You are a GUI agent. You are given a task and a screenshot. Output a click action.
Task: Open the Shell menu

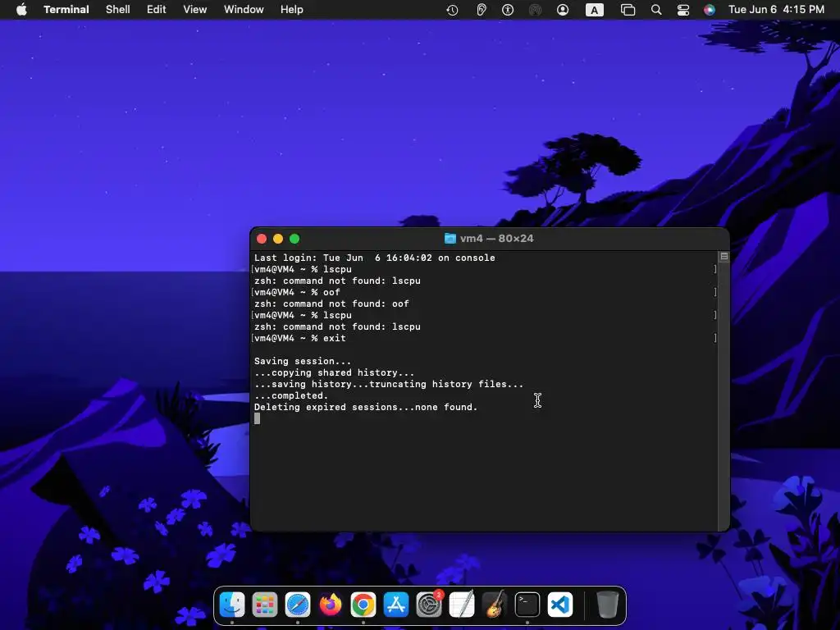coord(118,10)
